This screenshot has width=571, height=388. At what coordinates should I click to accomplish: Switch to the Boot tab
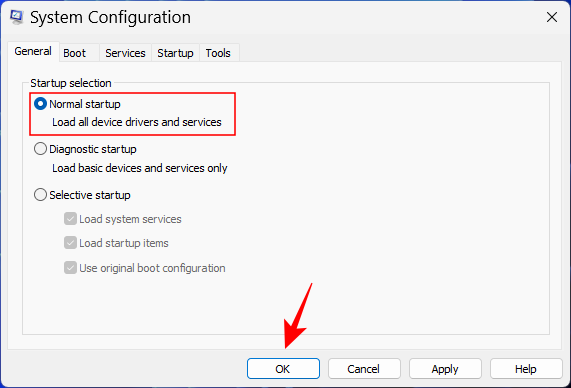point(75,53)
